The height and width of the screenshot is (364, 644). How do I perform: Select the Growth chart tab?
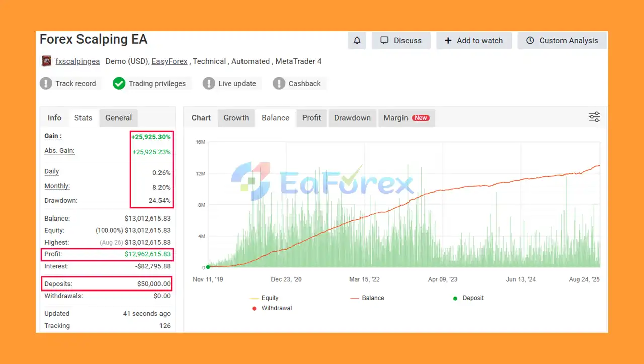coord(236,118)
